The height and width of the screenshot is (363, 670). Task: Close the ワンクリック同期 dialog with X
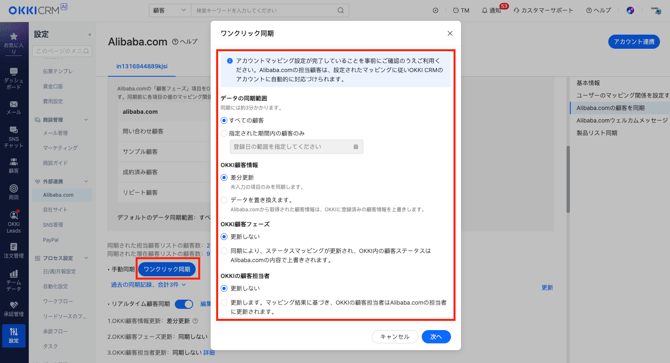(450, 33)
